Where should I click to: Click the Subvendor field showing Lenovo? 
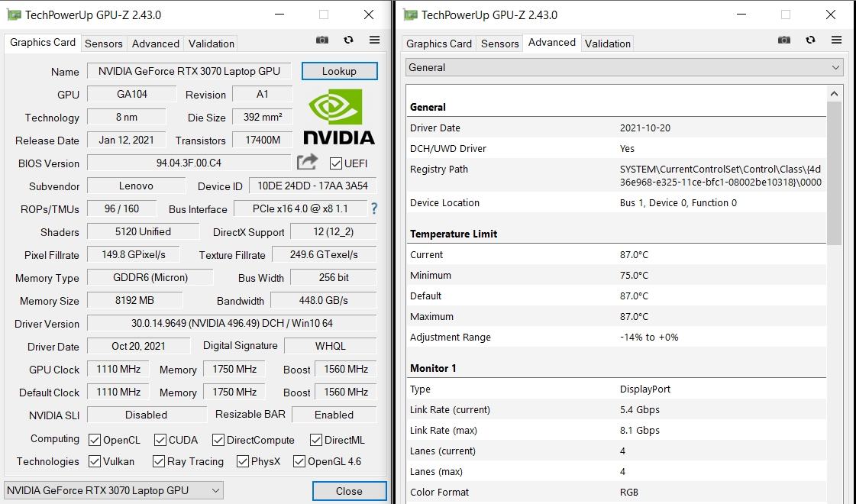(x=136, y=186)
